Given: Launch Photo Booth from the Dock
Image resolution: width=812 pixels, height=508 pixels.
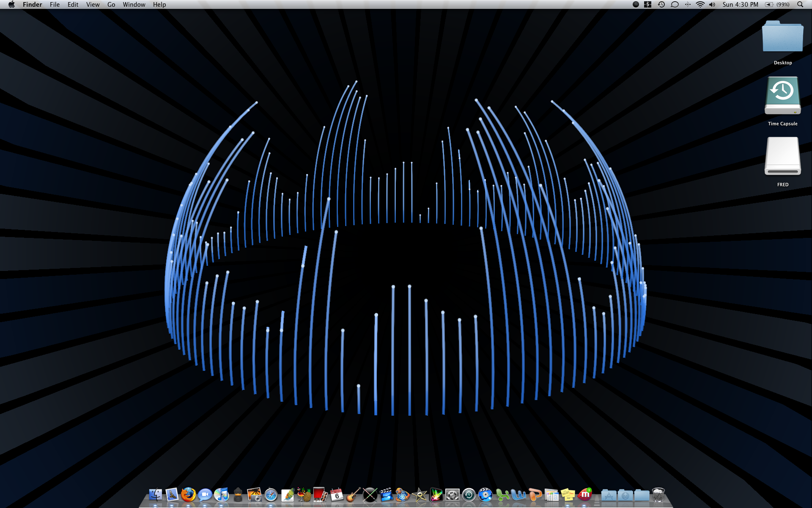Looking at the screenshot, I should tap(320, 494).
